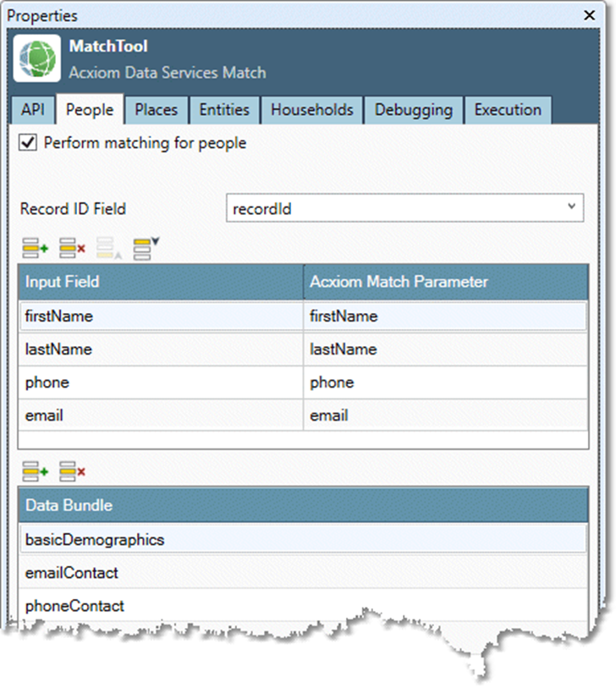The image size is (616, 688).
Task: Select the emailContact data bundle row
Action: [302, 573]
